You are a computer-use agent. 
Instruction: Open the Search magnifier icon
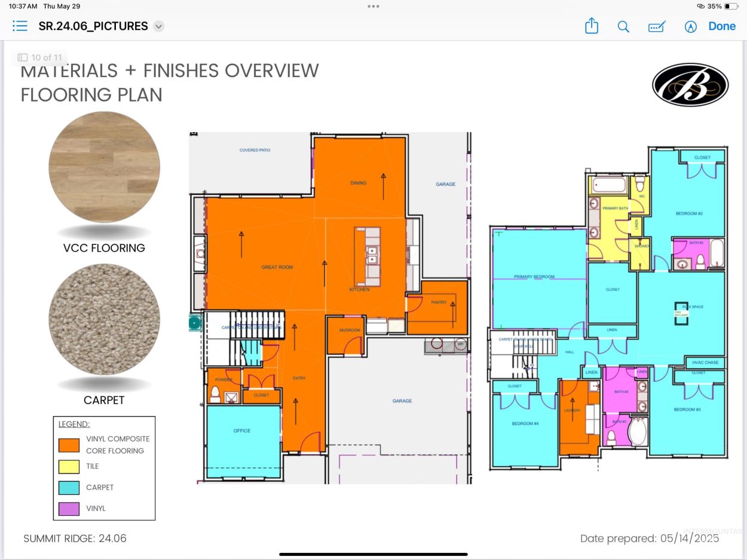click(623, 26)
